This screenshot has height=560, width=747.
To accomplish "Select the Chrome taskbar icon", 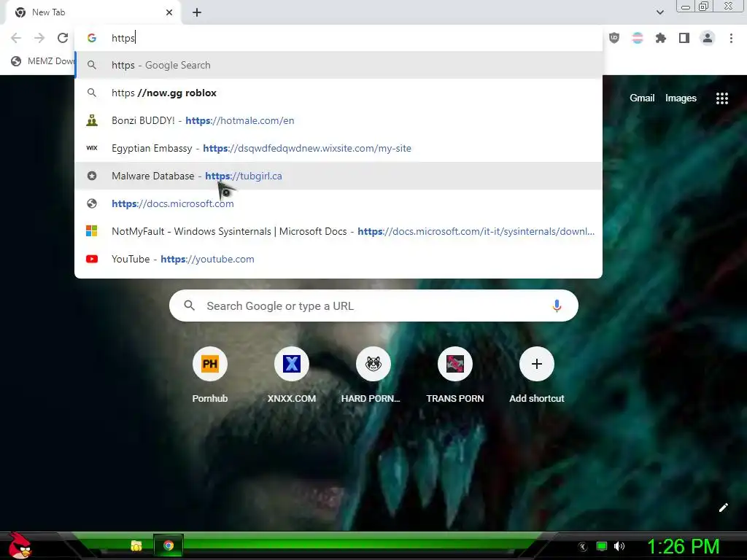I will (169, 545).
